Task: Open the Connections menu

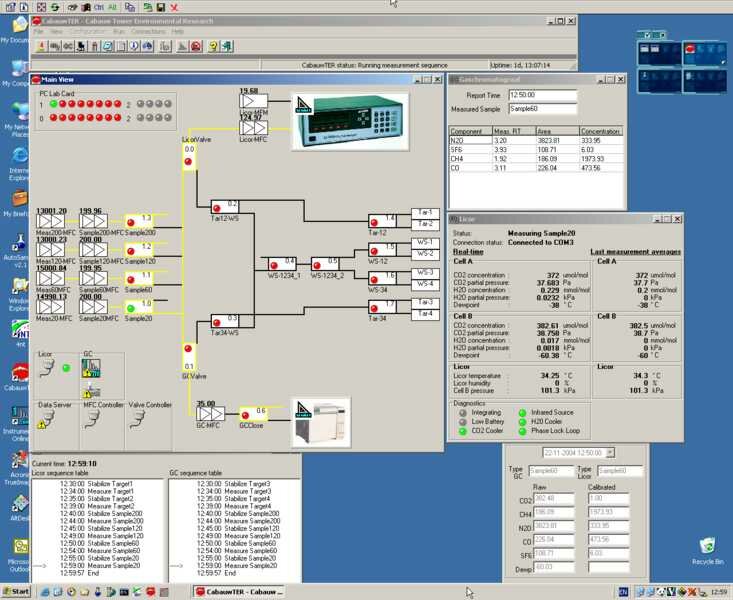Action: tap(148, 31)
